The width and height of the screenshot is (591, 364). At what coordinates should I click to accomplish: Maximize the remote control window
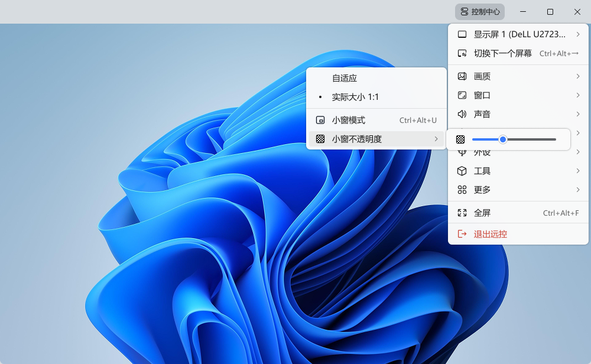pyautogui.click(x=550, y=12)
